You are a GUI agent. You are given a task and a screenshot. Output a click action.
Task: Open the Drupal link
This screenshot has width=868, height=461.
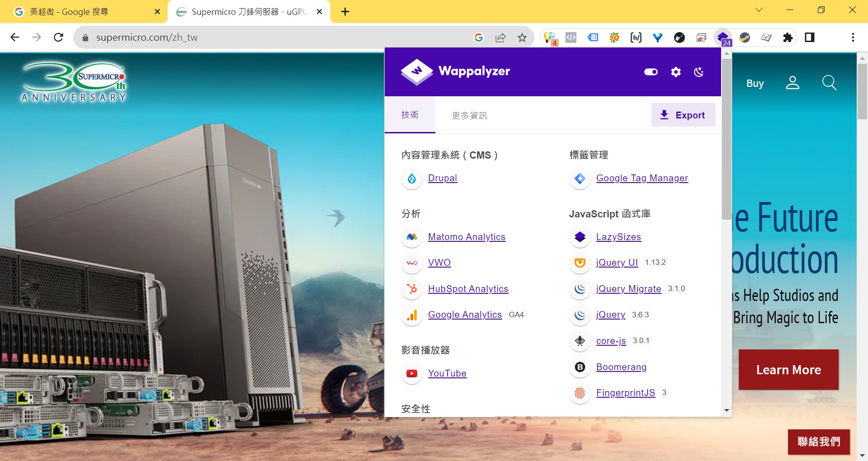pyautogui.click(x=443, y=178)
